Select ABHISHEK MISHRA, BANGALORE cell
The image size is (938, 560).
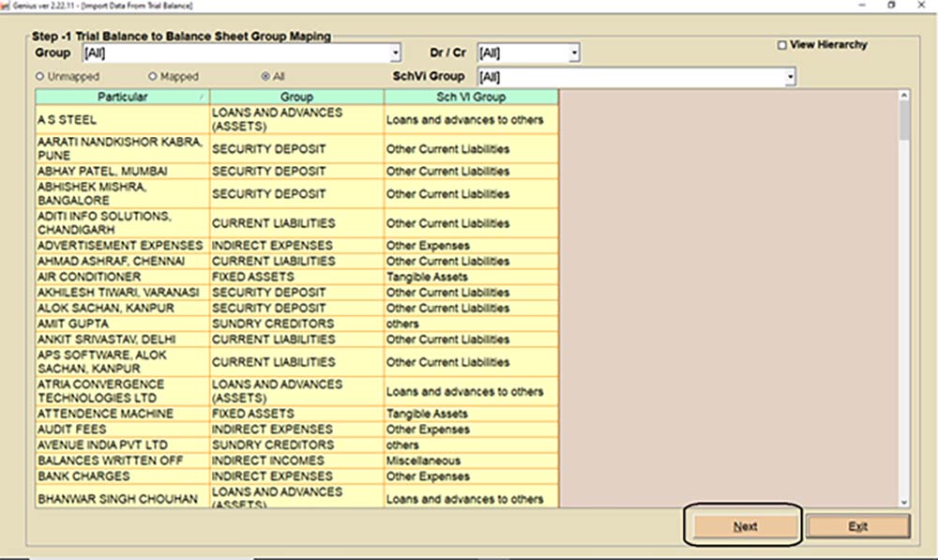pyautogui.click(x=123, y=193)
